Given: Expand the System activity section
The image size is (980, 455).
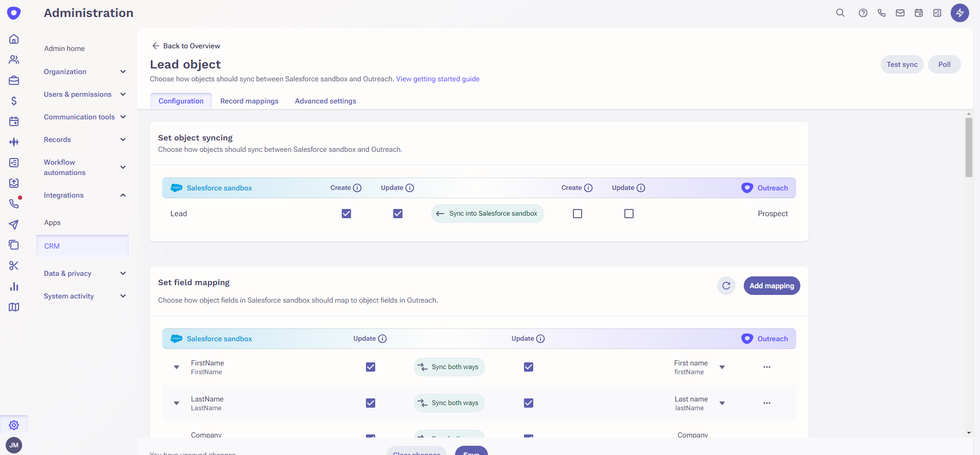Looking at the screenshot, I should [x=85, y=296].
